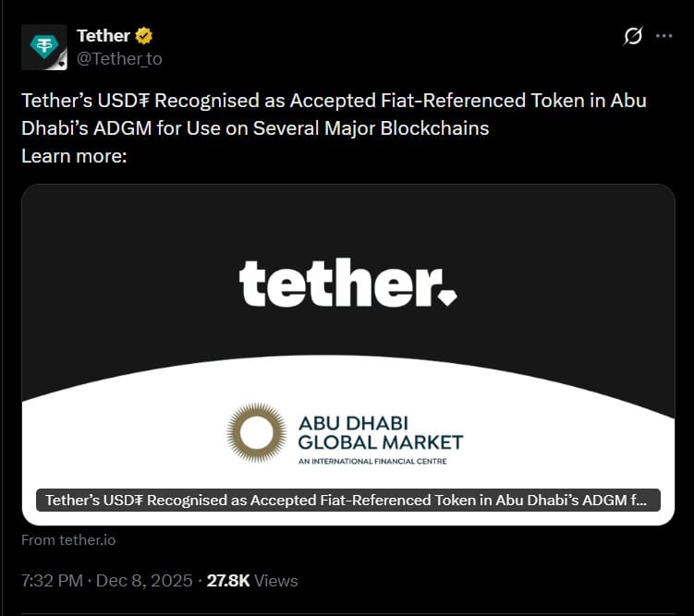Viewport: 694px width, 616px height.
Task: Click the Dec 8, 2025 date
Action: click(x=142, y=581)
